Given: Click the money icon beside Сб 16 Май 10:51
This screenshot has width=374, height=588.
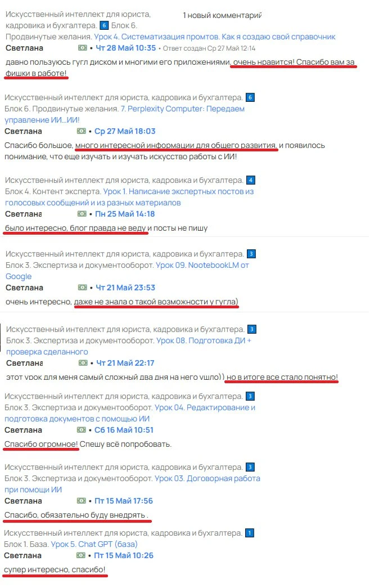Looking at the screenshot, I should point(82,430).
